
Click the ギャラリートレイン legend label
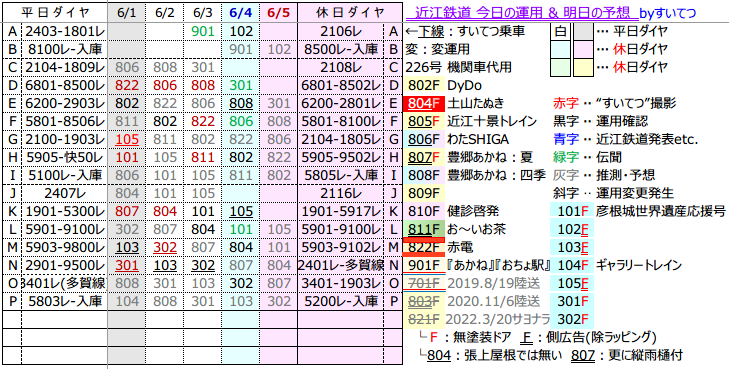point(639,266)
